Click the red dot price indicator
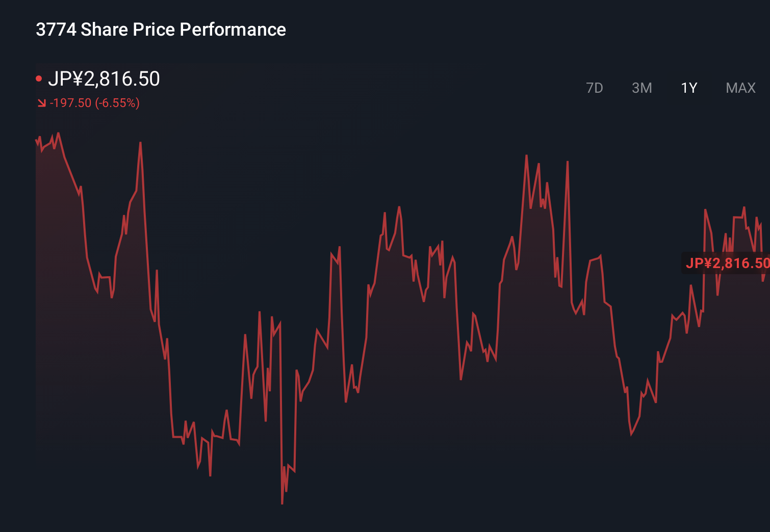Screen dimensions: 770x532 point(39,78)
